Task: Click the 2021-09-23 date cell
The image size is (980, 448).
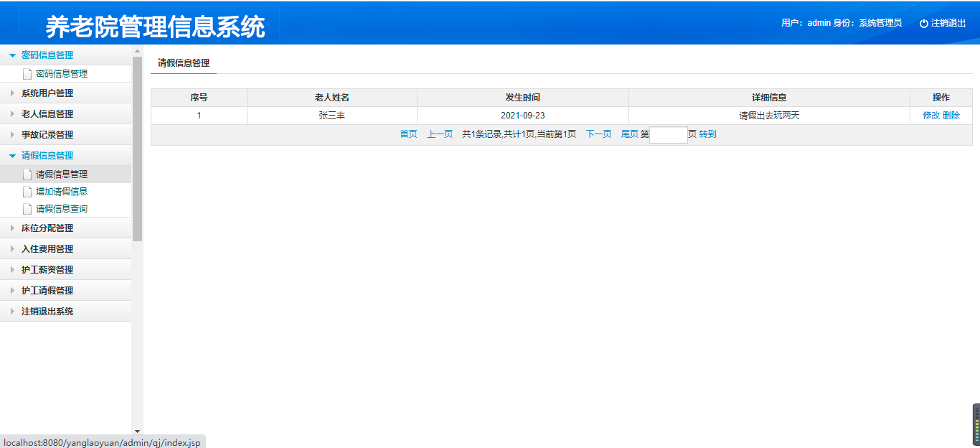Action: [x=523, y=116]
